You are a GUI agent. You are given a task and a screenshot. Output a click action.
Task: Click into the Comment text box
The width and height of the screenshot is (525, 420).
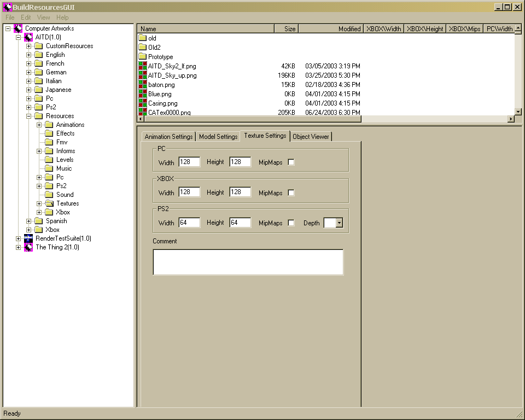coord(248,262)
